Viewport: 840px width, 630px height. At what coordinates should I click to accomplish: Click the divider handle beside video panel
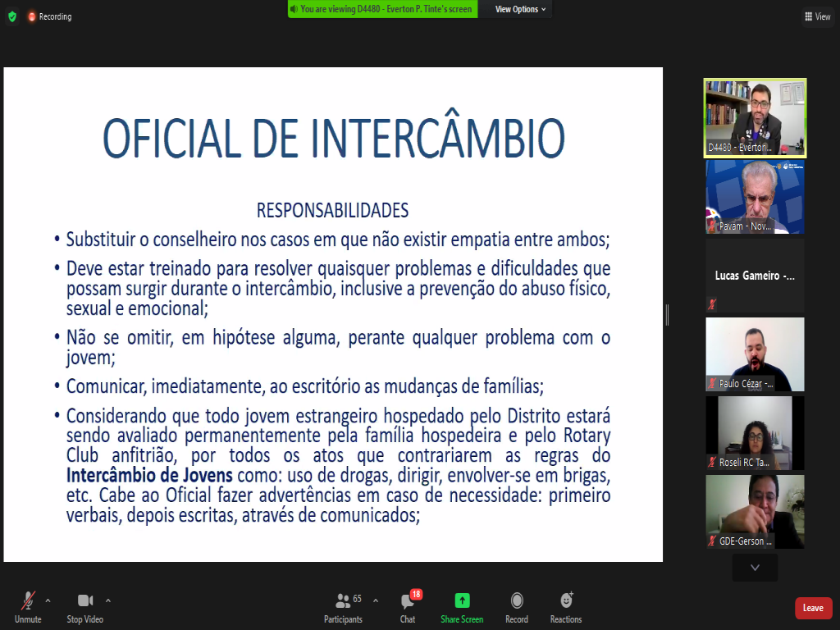tap(667, 314)
